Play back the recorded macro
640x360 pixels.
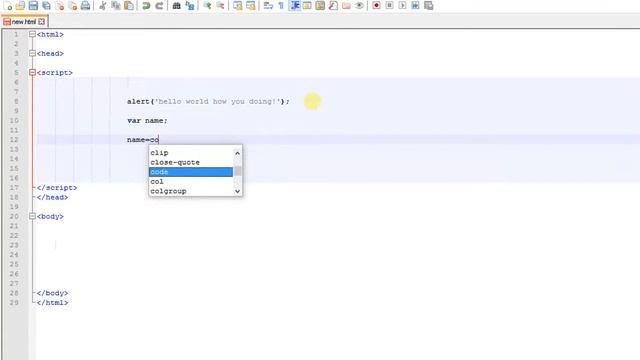402,5
